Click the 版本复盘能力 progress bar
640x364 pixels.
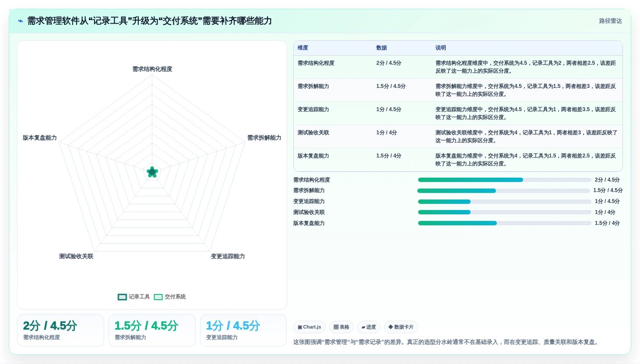tap(504, 223)
